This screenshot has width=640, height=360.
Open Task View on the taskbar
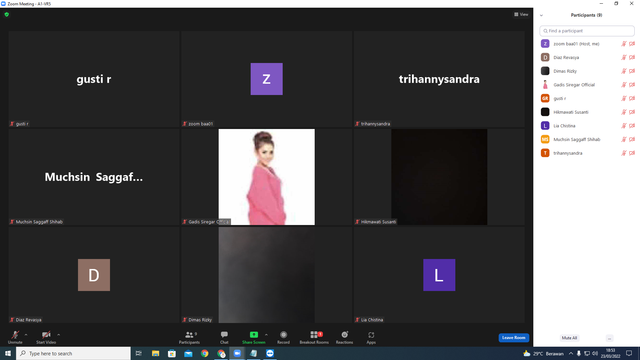tap(139, 353)
